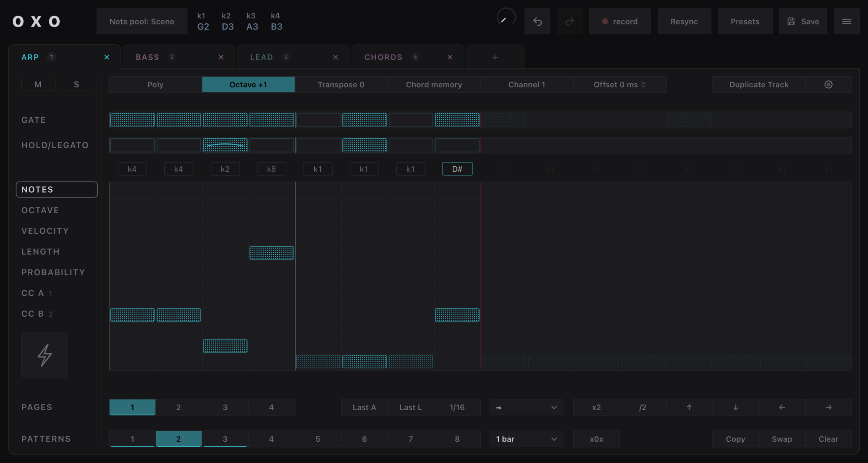The height and width of the screenshot is (463, 868).
Task: Close the BASS track tab
Action: [x=221, y=57]
